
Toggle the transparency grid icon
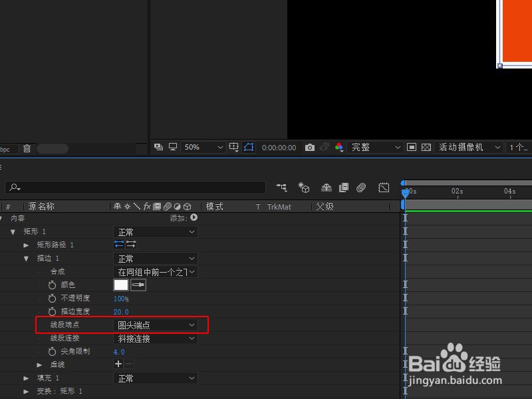coord(426,147)
